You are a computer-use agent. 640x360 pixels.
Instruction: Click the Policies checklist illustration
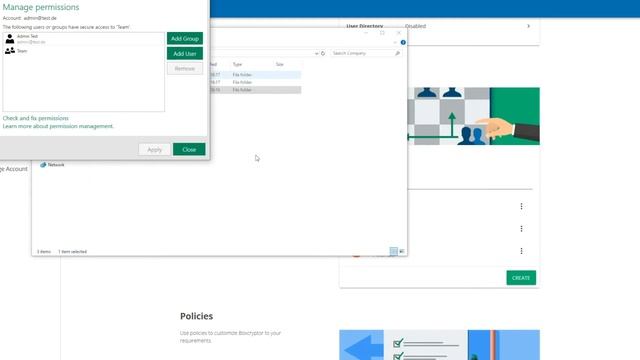tap(439, 345)
